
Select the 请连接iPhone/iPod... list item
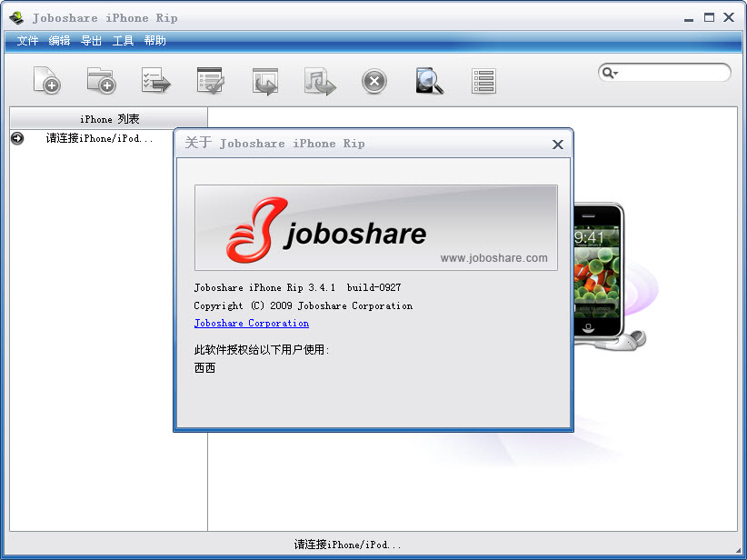point(99,138)
